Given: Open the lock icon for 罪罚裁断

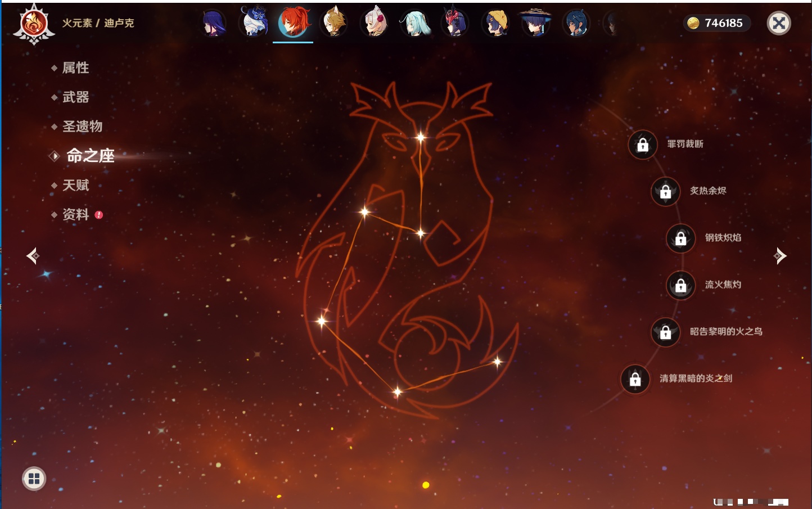Looking at the screenshot, I should (643, 145).
